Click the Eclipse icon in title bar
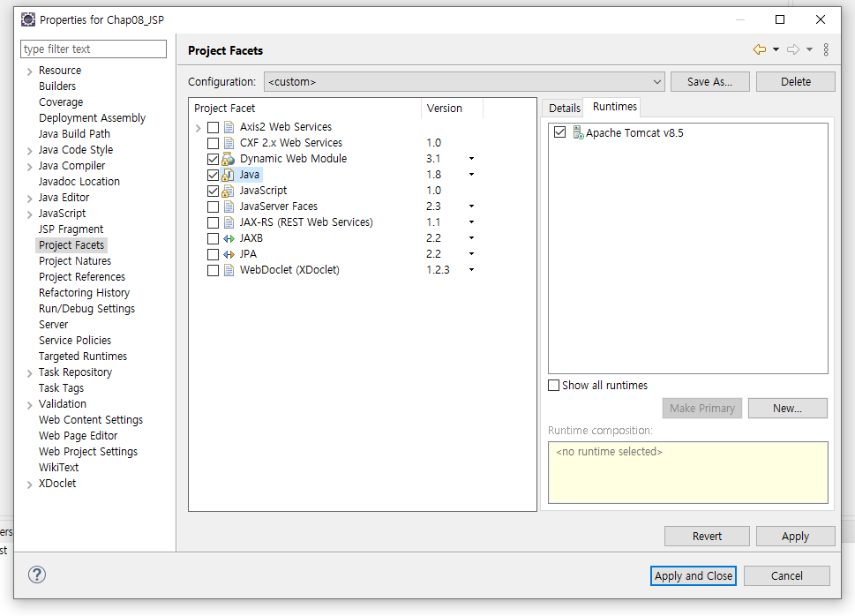 coord(28,19)
